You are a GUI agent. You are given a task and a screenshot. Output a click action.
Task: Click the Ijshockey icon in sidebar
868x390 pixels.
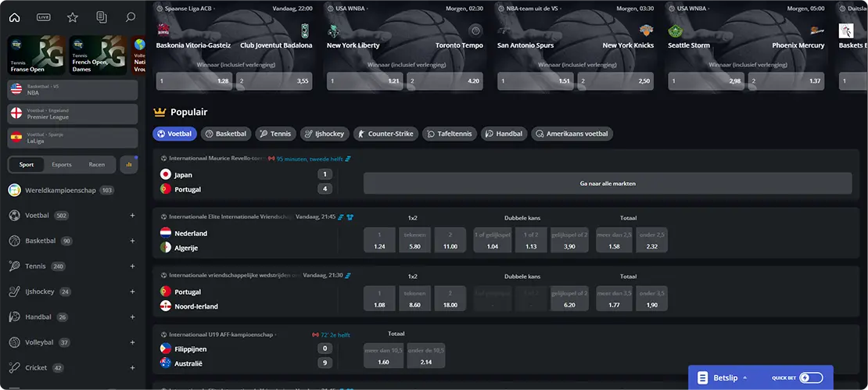(14, 292)
